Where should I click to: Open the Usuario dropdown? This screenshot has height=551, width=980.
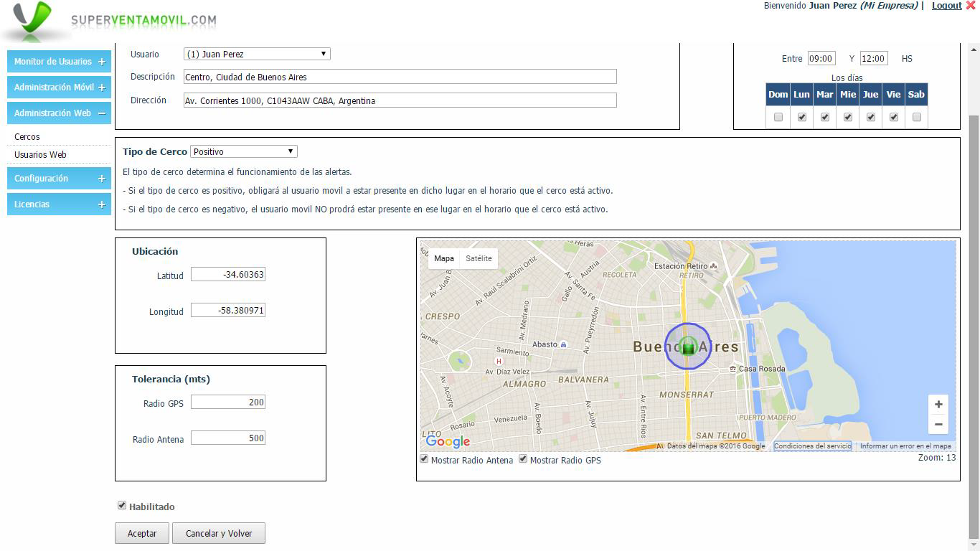[257, 54]
